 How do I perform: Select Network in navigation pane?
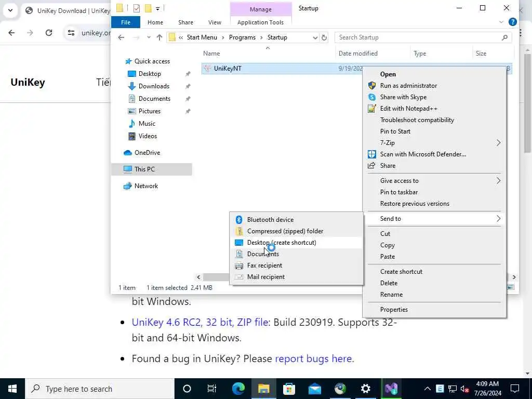tap(146, 186)
